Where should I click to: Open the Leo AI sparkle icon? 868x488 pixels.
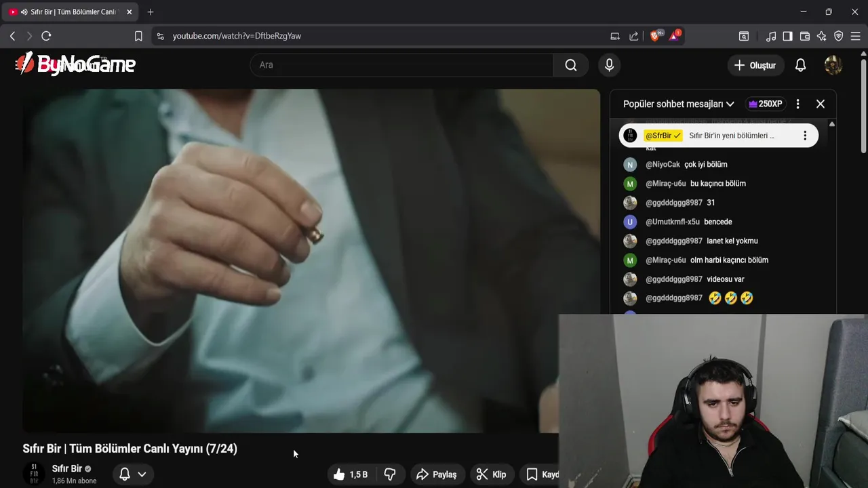click(x=822, y=36)
